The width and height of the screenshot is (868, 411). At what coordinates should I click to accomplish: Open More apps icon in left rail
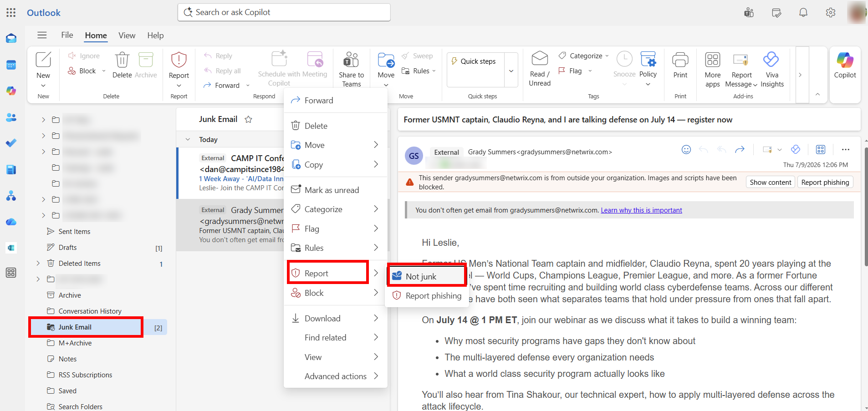tap(11, 273)
